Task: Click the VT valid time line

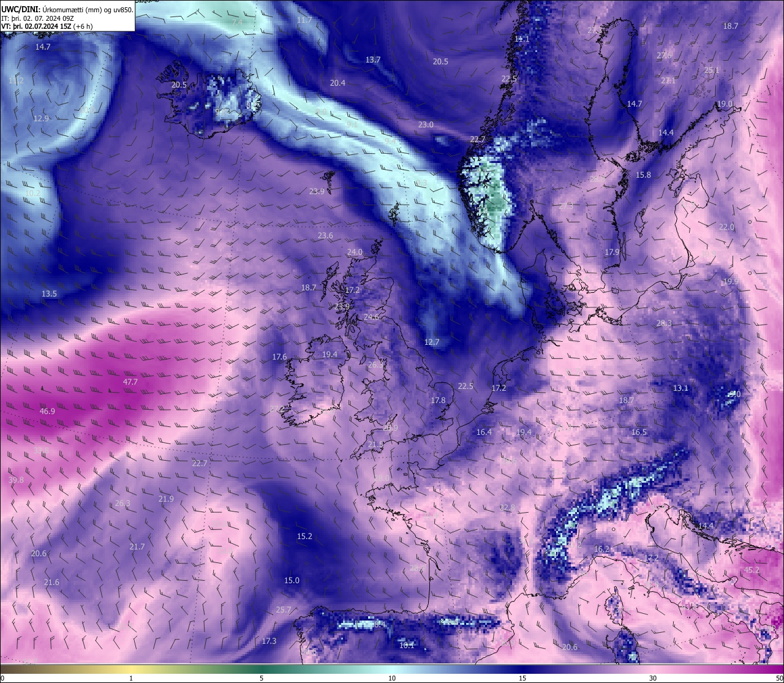Action: pos(47,26)
